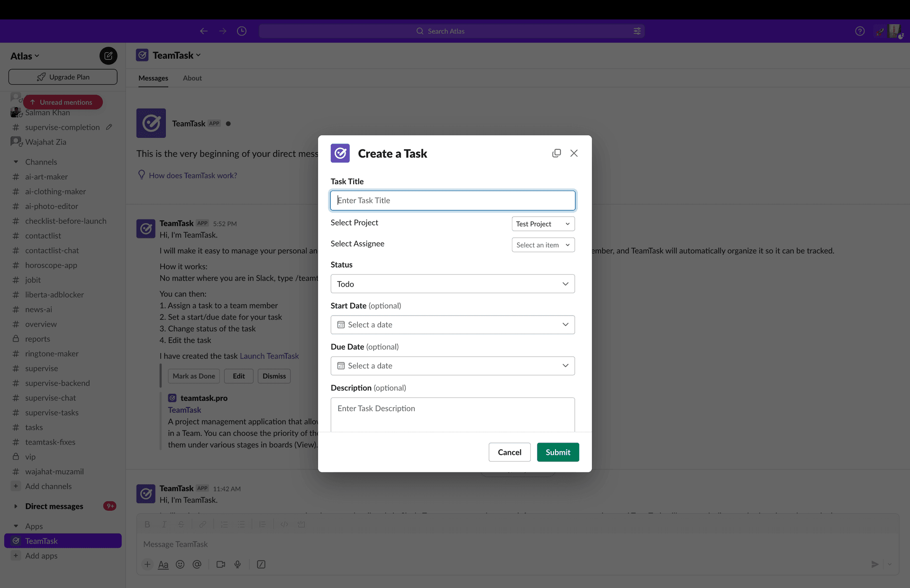Click the Cancel button
Screen dimensions: 910x588
[510, 452]
